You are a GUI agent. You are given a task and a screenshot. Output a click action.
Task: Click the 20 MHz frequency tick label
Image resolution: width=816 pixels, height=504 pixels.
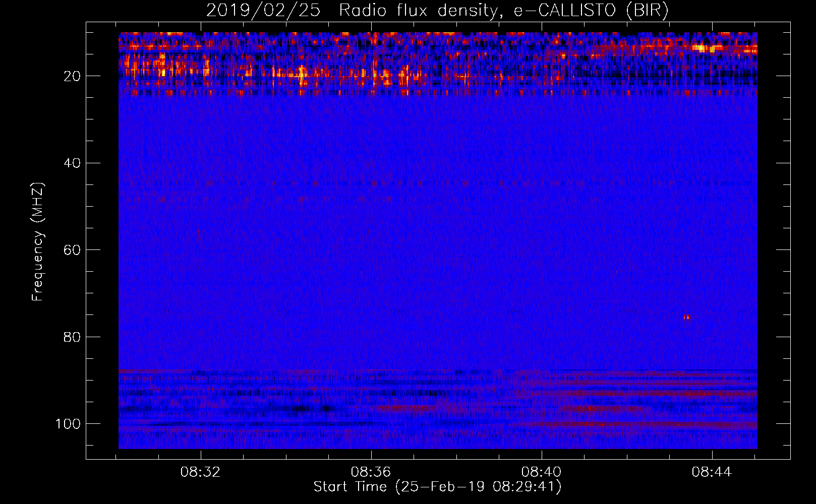(73, 76)
